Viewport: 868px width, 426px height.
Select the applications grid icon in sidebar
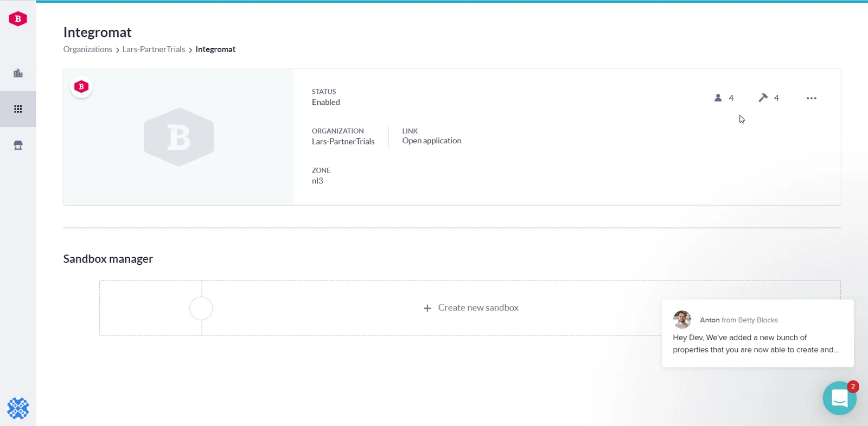18,109
